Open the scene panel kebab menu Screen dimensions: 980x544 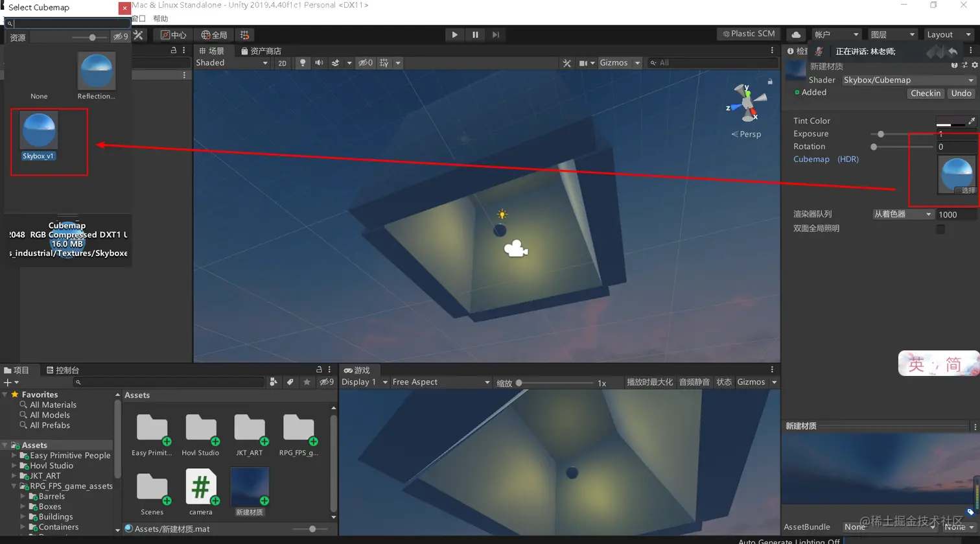[x=772, y=50]
